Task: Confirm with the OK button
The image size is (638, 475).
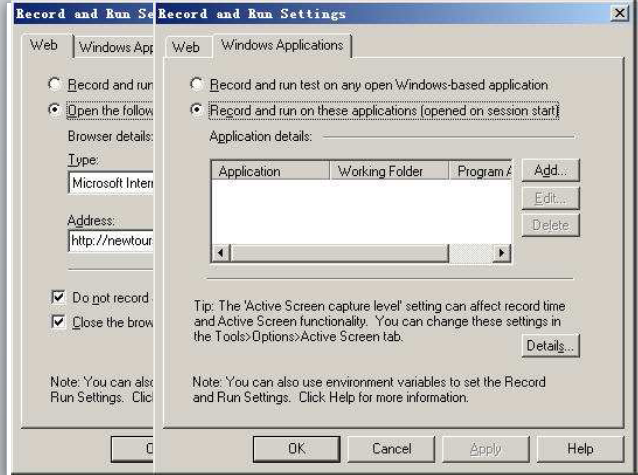Action: coord(297,449)
